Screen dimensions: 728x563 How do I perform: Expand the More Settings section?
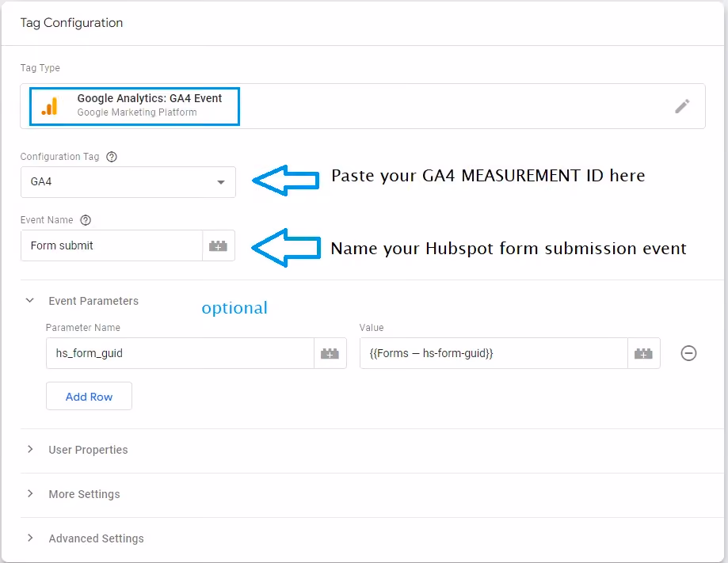pyautogui.click(x=30, y=493)
